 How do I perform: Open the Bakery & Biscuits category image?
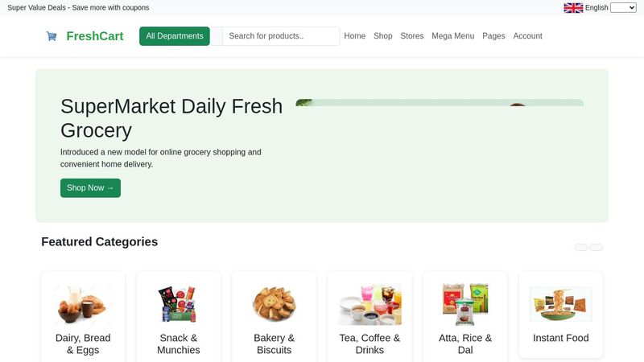coord(274,304)
